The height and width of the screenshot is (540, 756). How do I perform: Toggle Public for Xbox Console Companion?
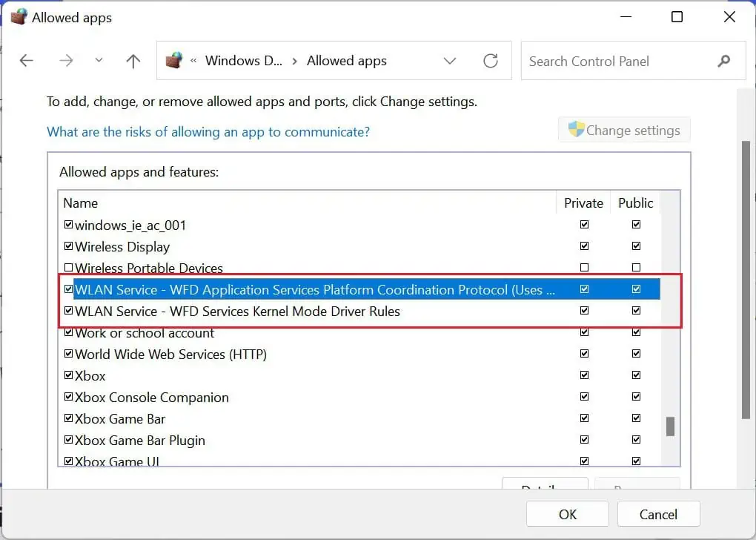coord(637,397)
